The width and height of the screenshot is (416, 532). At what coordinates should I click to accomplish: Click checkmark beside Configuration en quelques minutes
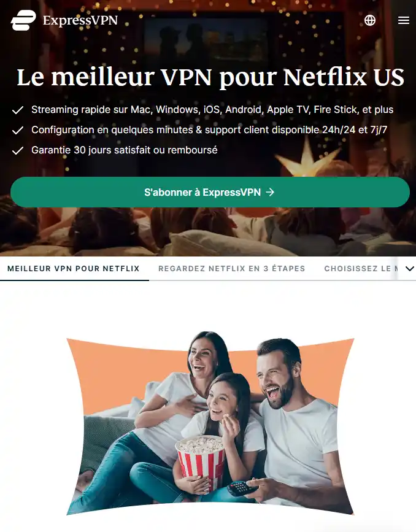coord(18,130)
